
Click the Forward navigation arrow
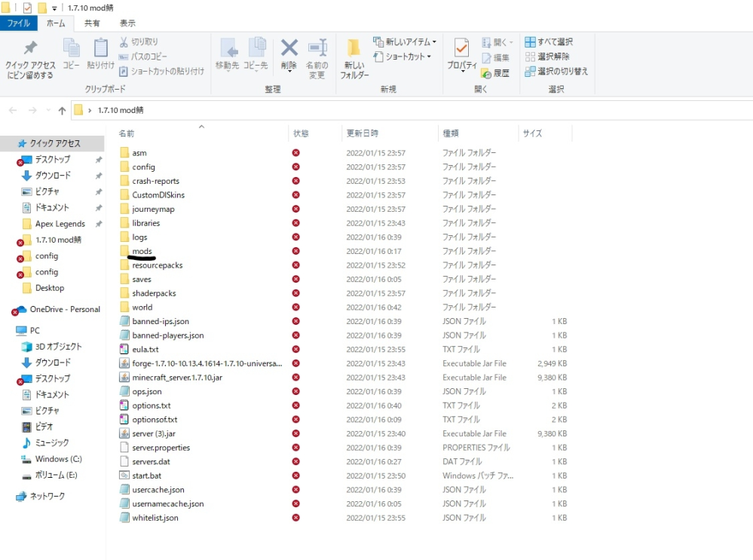point(32,111)
